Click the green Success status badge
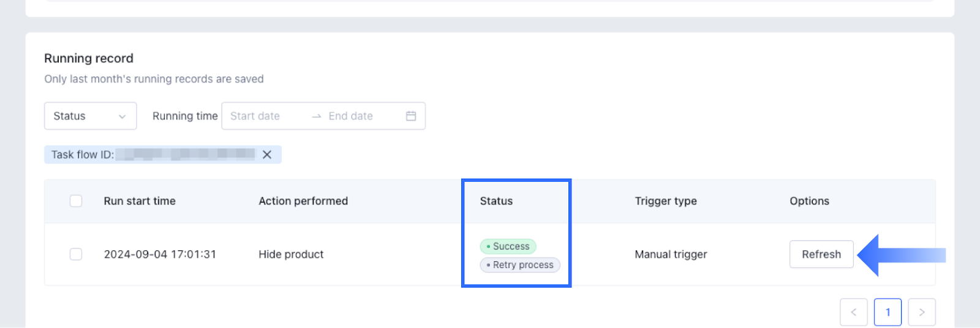Image resolution: width=980 pixels, height=328 pixels. tap(508, 246)
